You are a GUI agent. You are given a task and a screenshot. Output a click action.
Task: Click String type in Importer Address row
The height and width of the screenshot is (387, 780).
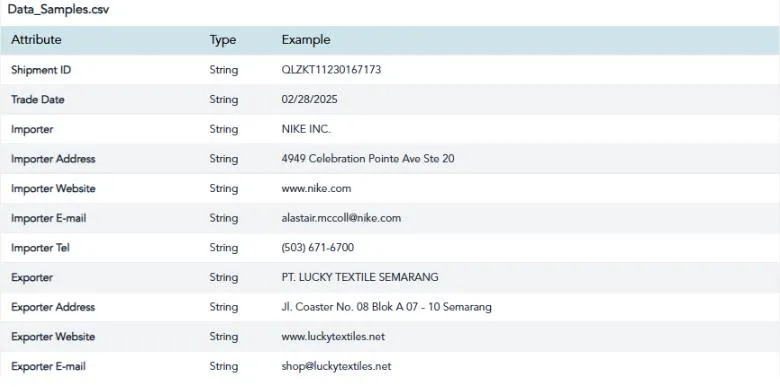(223, 159)
